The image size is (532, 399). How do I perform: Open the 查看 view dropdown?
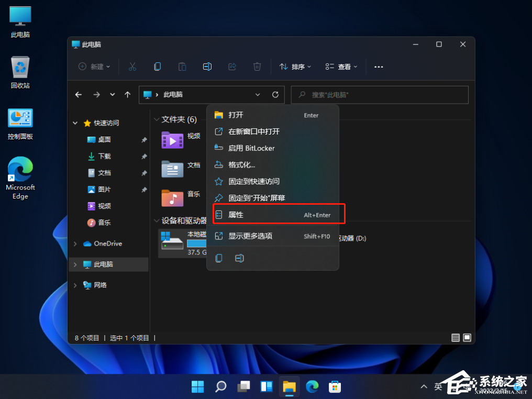click(x=341, y=66)
